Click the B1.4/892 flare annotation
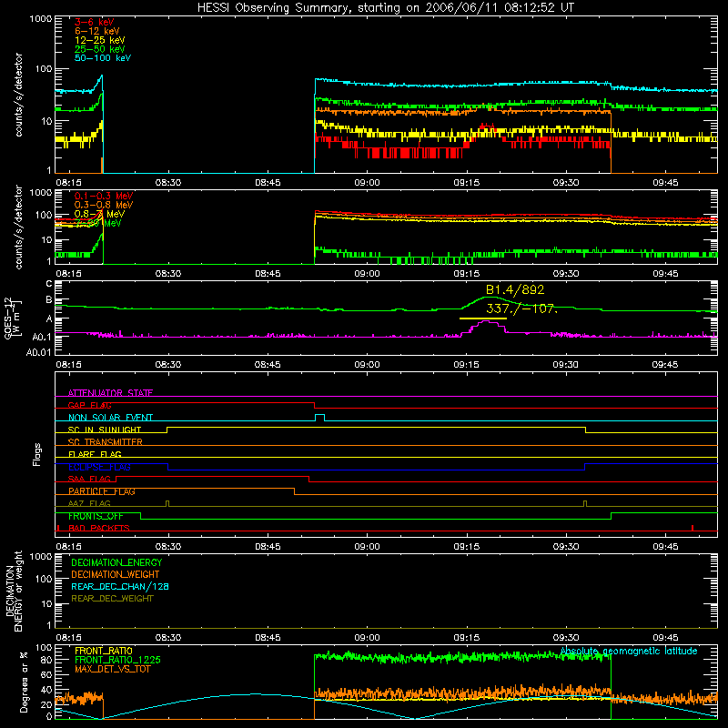728x728 pixels. (515, 289)
